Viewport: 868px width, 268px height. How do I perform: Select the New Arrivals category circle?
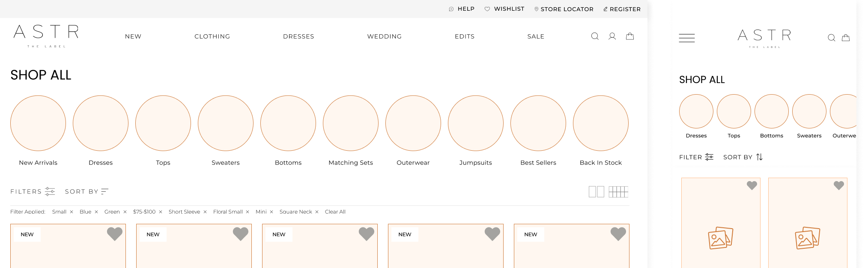38,123
